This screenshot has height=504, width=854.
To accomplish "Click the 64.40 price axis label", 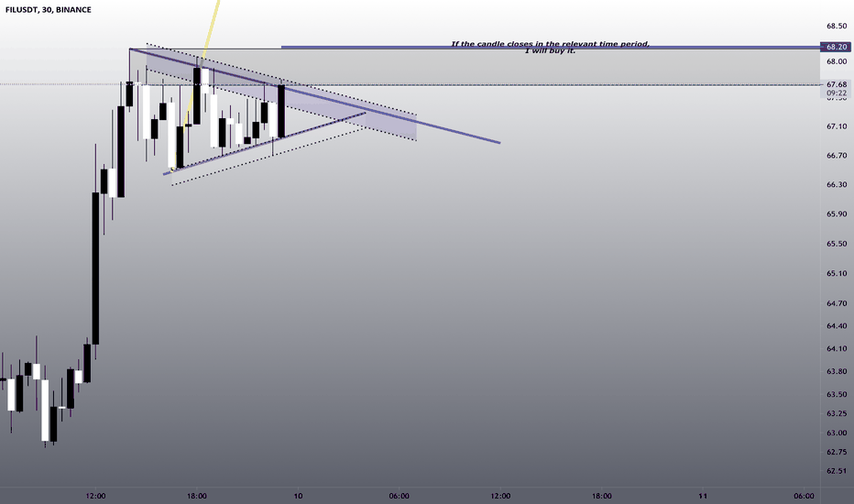I will click(836, 326).
